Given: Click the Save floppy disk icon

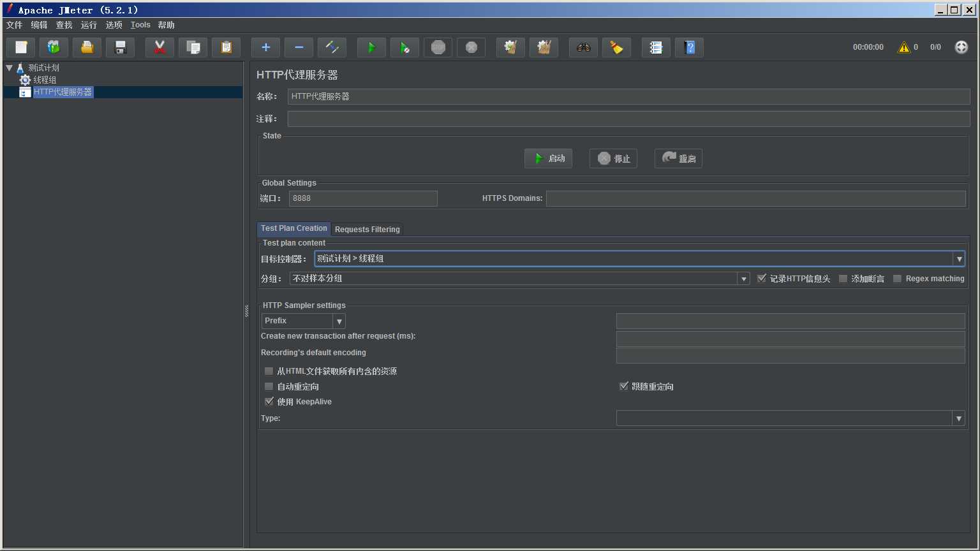Looking at the screenshot, I should tap(120, 47).
